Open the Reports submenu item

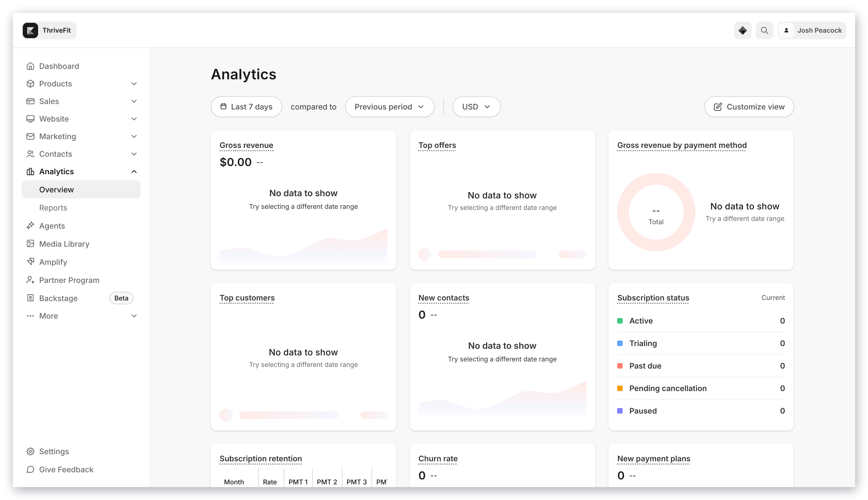(53, 208)
